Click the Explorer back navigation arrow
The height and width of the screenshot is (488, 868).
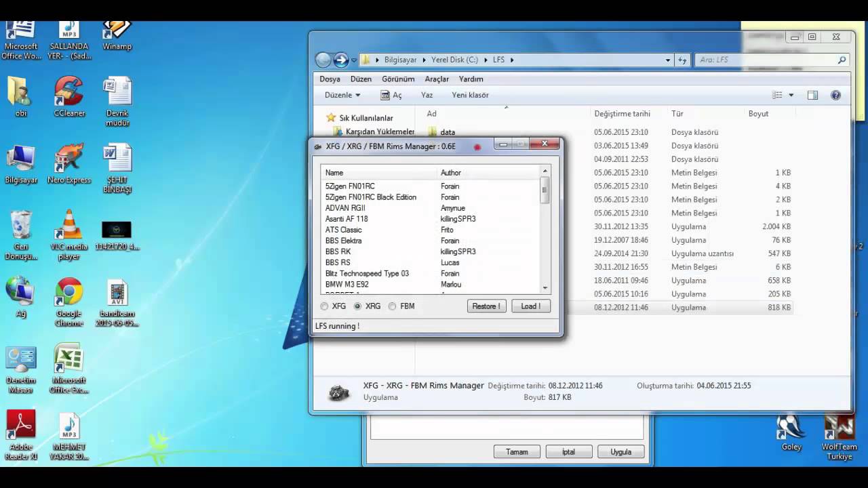click(323, 60)
